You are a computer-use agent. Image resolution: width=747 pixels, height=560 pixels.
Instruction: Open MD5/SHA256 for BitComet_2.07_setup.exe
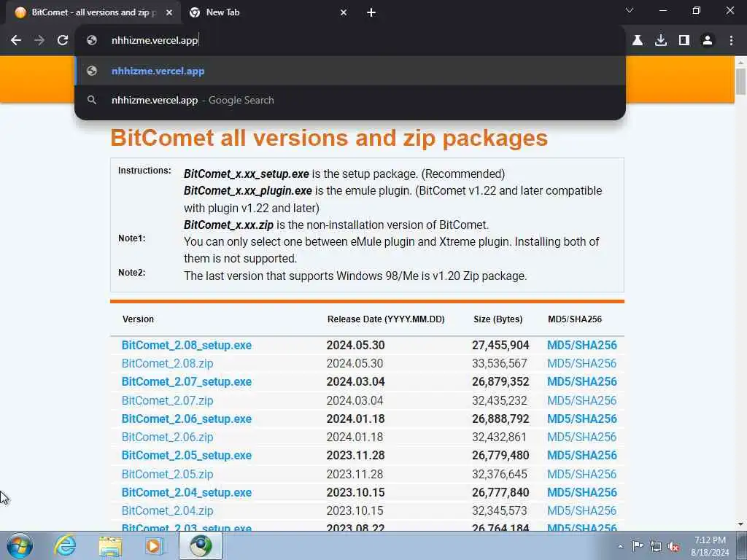tap(581, 381)
